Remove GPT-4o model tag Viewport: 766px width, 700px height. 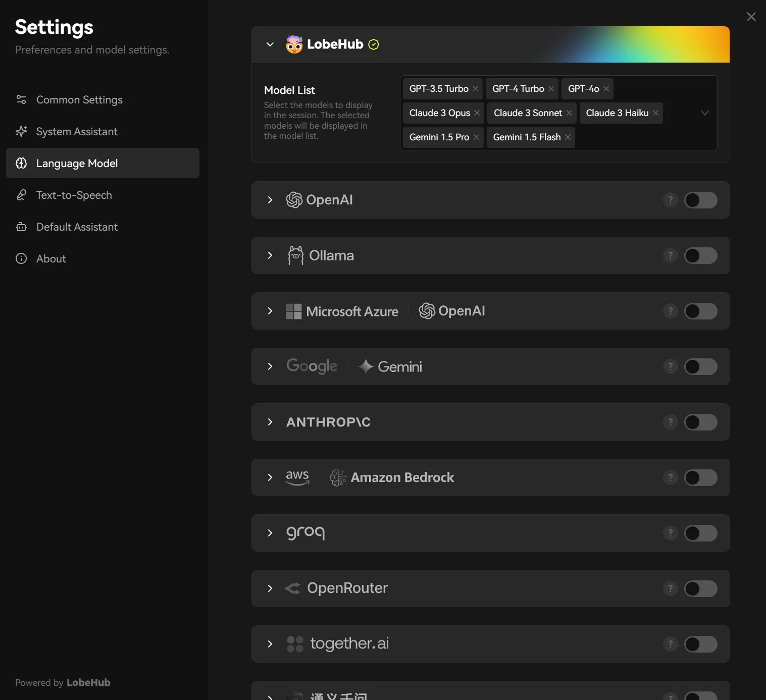click(x=606, y=89)
